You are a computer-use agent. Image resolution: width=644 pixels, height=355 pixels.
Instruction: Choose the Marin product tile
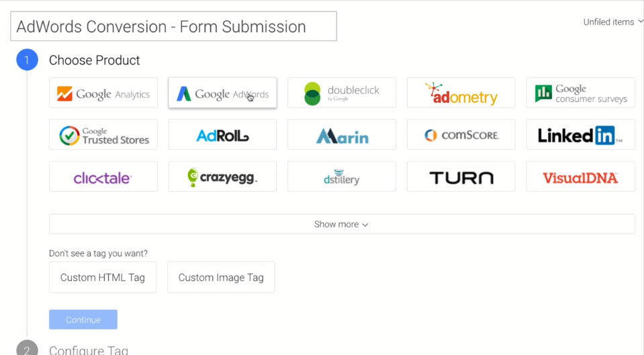(342, 134)
